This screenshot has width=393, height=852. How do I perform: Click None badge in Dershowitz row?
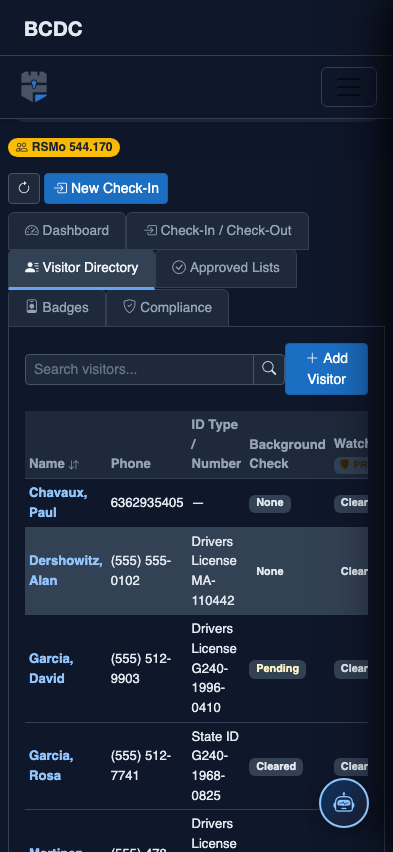pyautogui.click(x=270, y=572)
